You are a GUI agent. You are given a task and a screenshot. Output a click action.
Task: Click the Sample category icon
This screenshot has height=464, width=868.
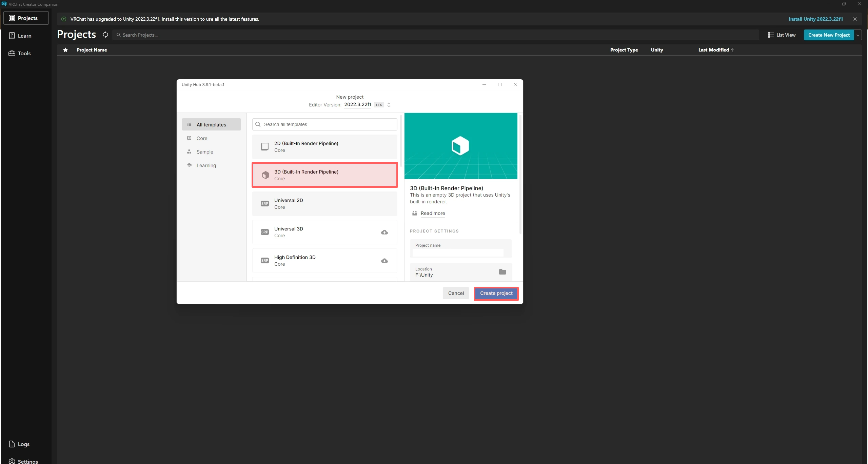coord(189,152)
